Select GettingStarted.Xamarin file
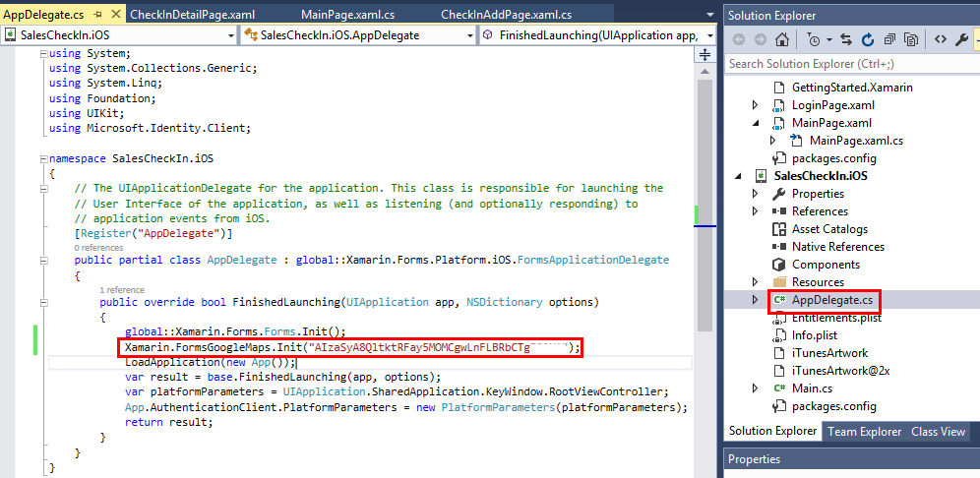This screenshot has width=980, height=478. [x=852, y=88]
